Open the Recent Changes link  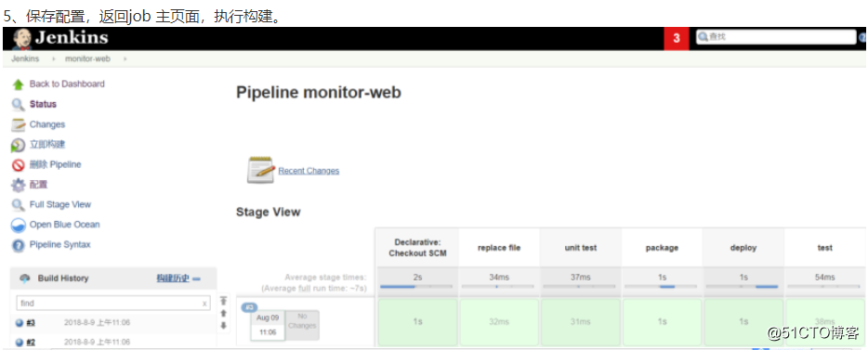click(x=309, y=171)
